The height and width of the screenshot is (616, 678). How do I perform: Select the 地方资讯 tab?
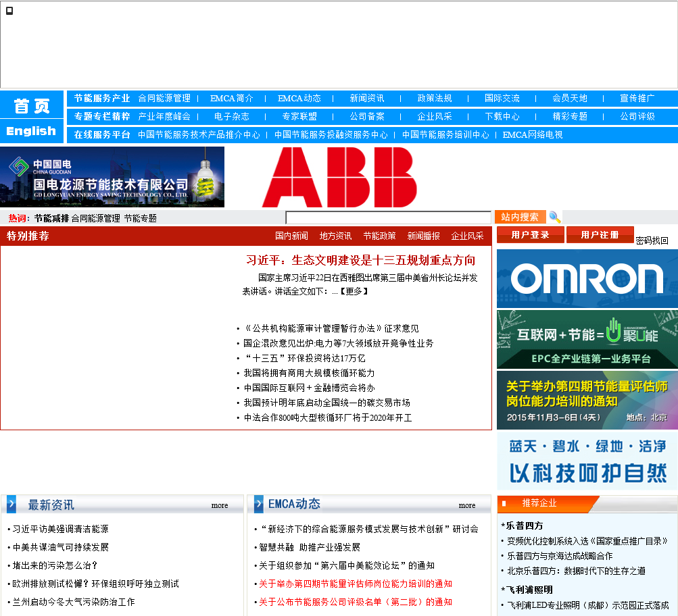tap(335, 236)
